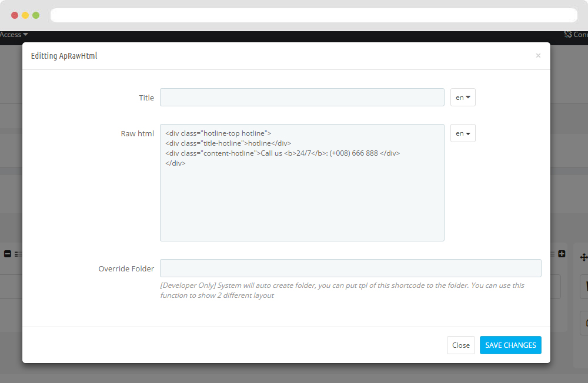The width and height of the screenshot is (588, 383).
Task: Dismiss the dialog with the × icon
Action: pyautogui.click(x=538, y=56)
